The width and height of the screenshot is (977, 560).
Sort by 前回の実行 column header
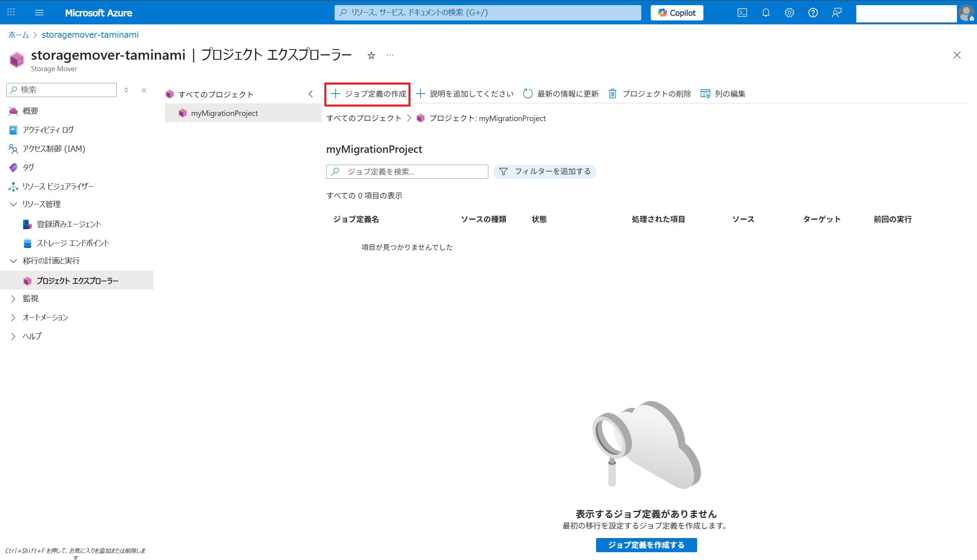tap(892, 219)
